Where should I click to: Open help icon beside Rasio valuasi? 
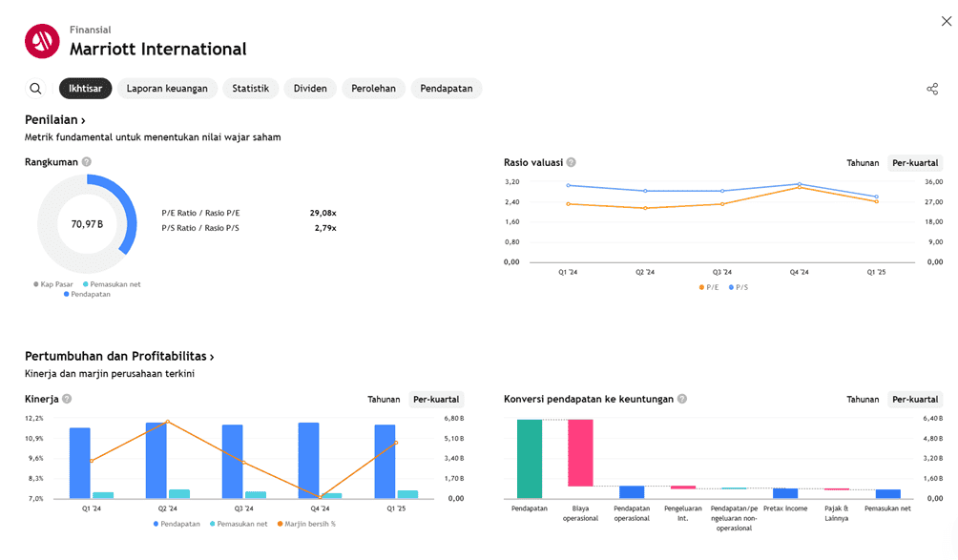(x=571, y=162)
